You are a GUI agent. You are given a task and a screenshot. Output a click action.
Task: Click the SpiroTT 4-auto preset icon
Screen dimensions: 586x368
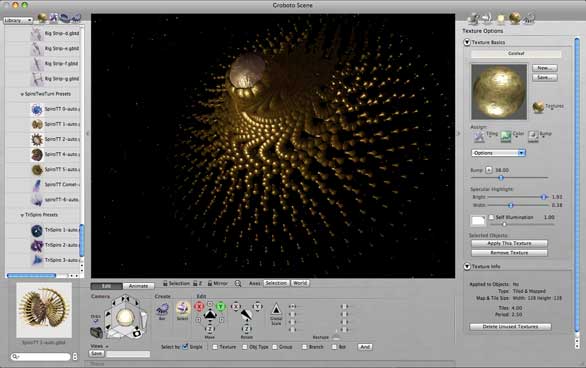tap(37, 154)
